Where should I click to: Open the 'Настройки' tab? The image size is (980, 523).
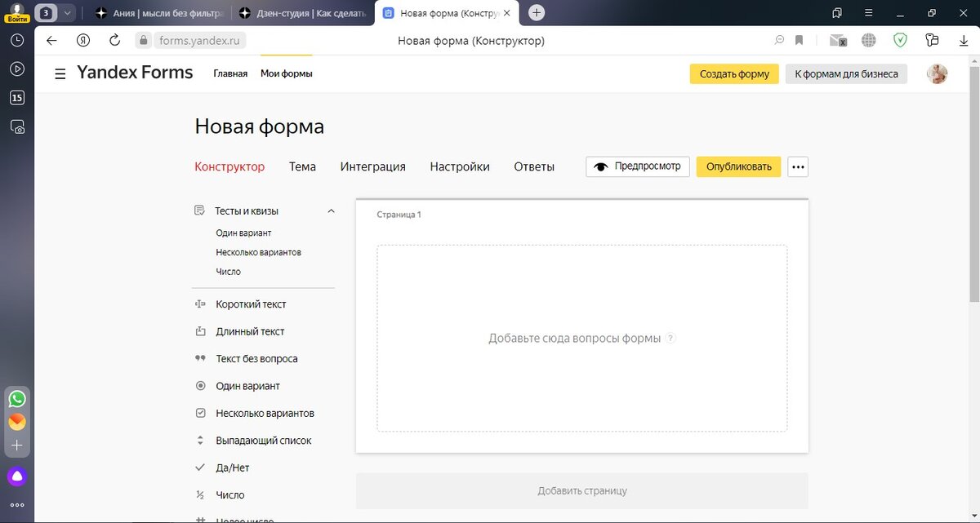460,166
